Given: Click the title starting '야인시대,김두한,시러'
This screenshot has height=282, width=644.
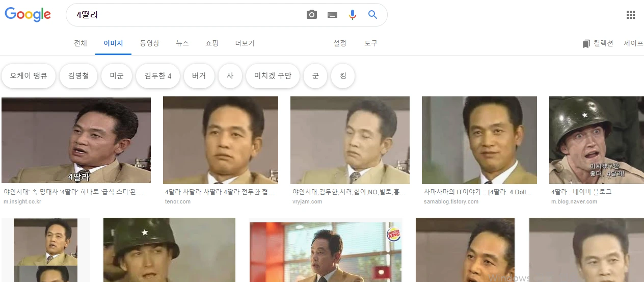Looking at the screenshot, I should pos(349,192).
